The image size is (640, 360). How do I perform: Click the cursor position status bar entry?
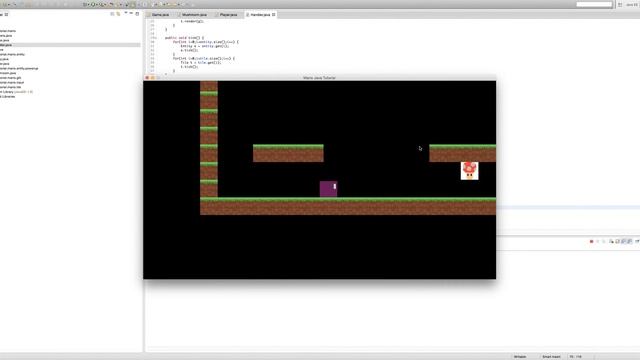[x=576, y=357]
